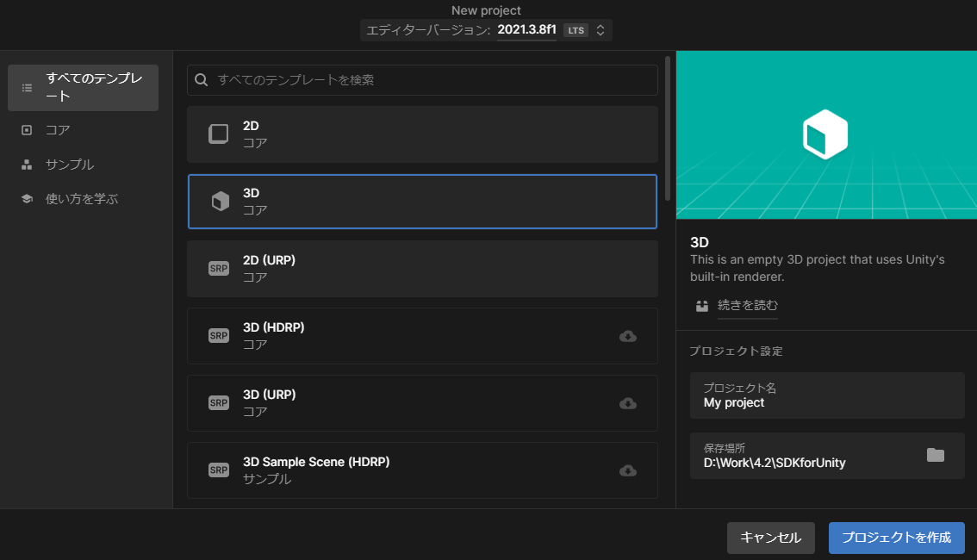Screen dimensions: 977x560
Task: Click the blocks icon beside サンプル
Action: 27,165
